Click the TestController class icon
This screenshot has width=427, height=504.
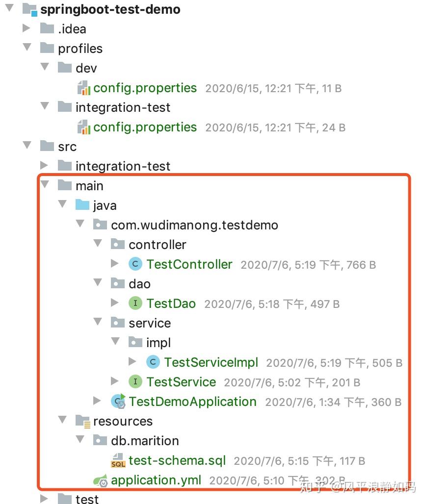[135, 264]
